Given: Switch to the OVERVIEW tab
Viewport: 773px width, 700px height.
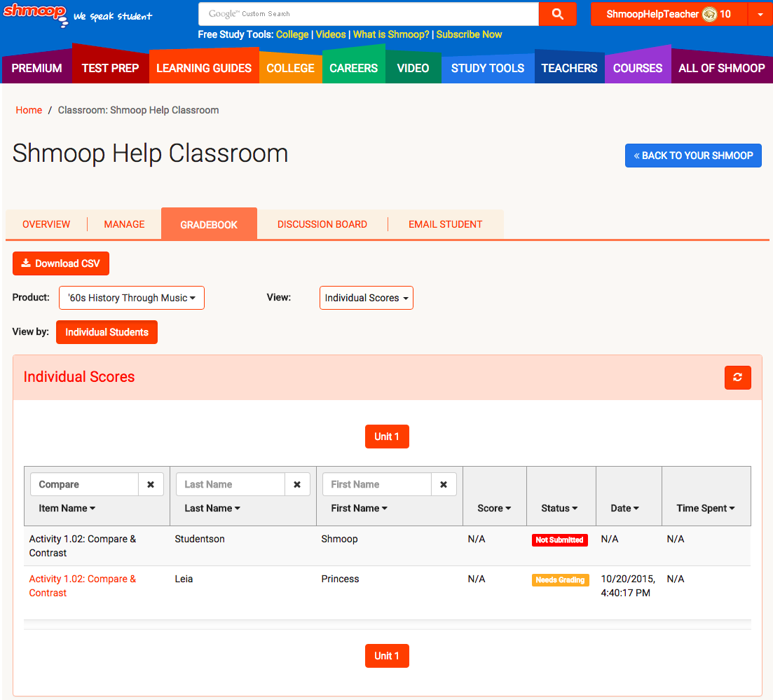Looking at the screenshot, I should click(46, 224).
